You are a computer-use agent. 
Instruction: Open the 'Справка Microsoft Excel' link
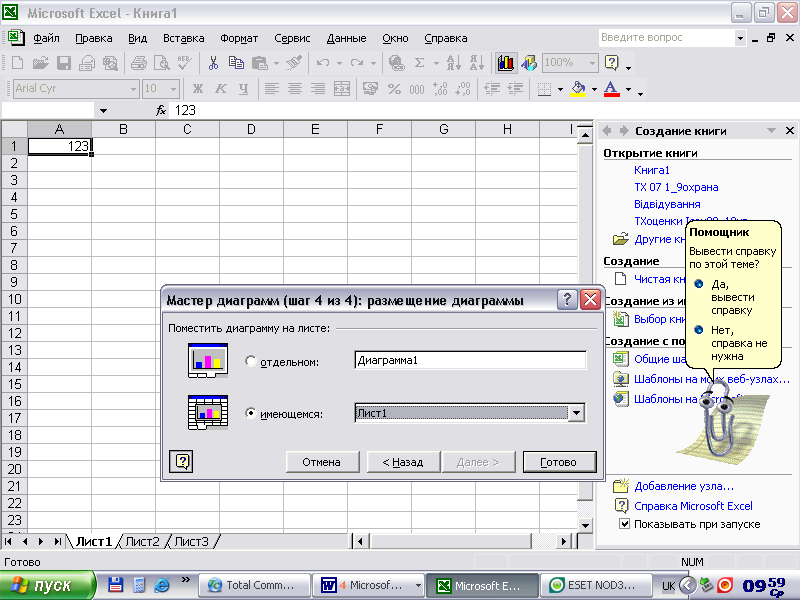pos(693,506)
